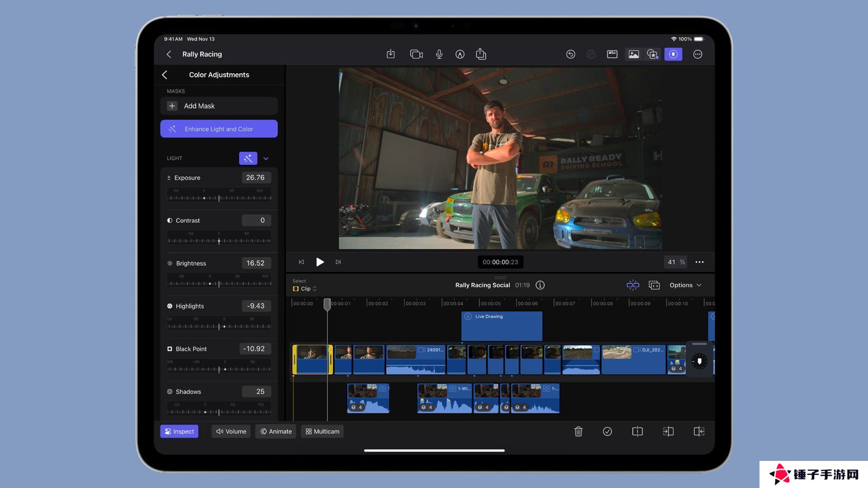Screen dimensions: 868x488
Task: Toggle the auto light enhance magic wand
Action: point(248,158)
